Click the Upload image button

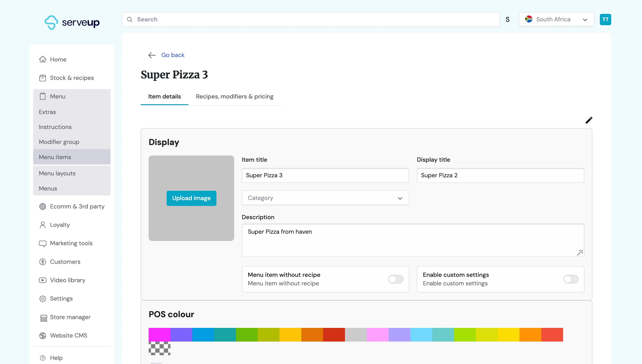click(191, 198)
